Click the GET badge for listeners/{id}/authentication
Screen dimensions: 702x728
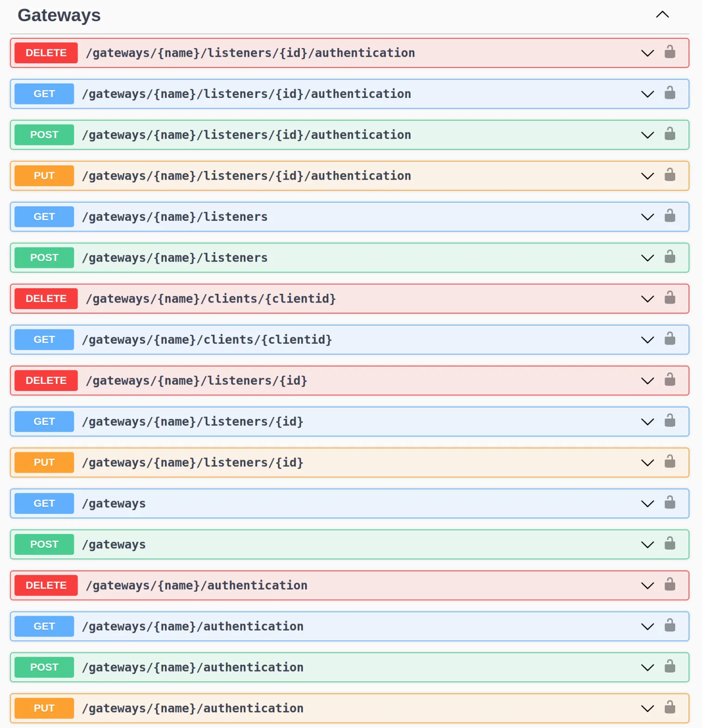click(x=44, y=94)
